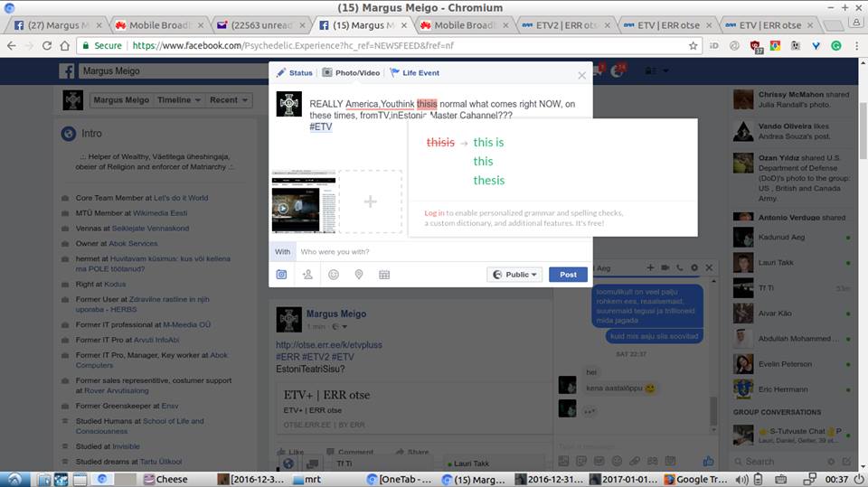This screenshot has width=868, height=487.
Task: Click the Log in link in Grammarly popup
Action: [434, 213]
